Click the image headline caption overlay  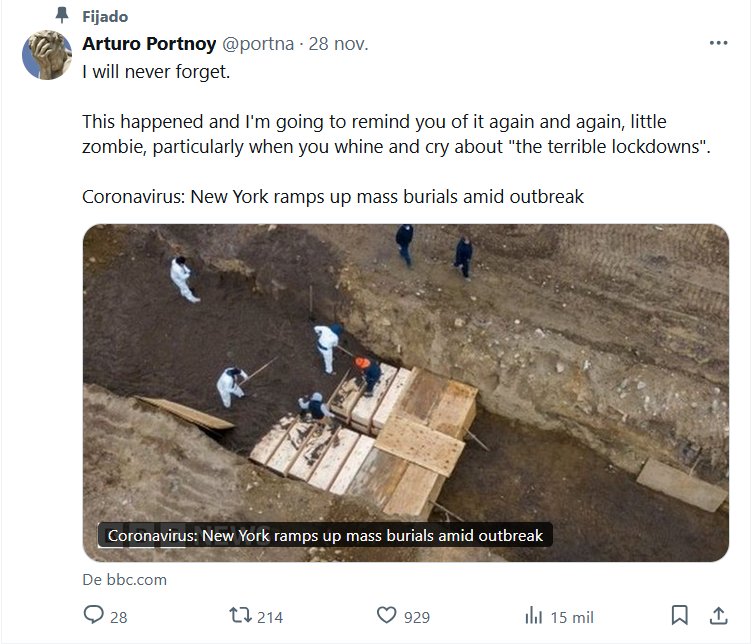point(325,535)
